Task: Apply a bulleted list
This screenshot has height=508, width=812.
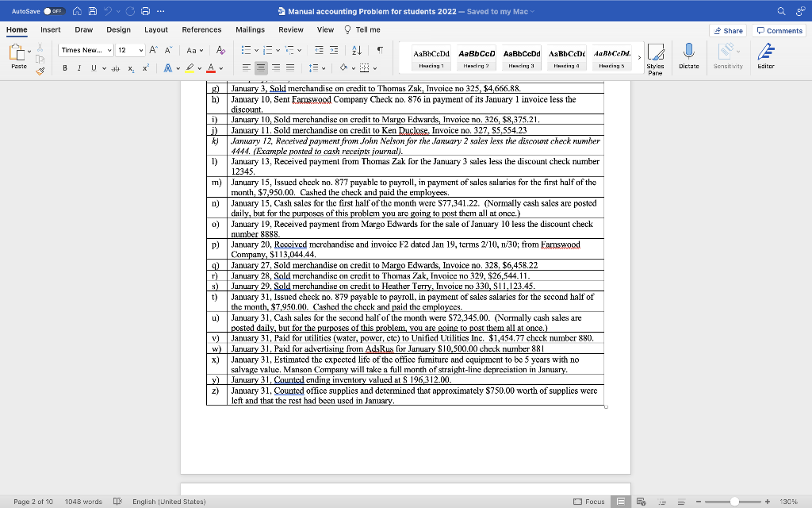Action: 246,50
